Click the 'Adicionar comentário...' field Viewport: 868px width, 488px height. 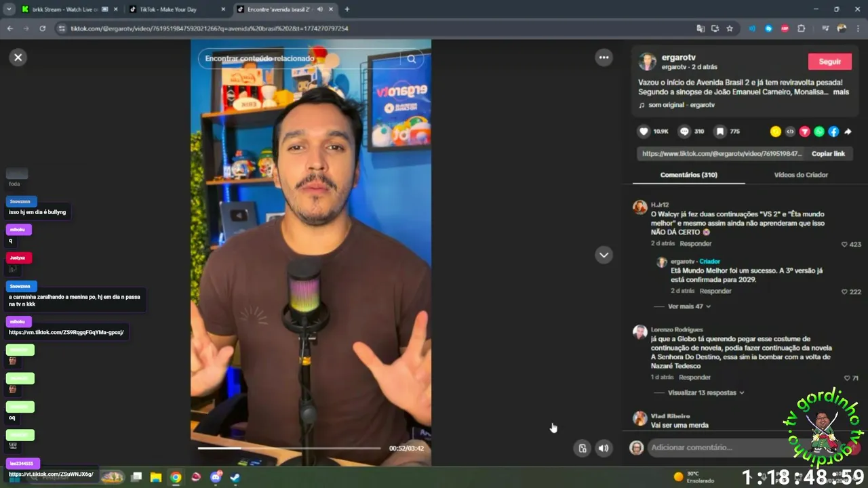(715, 447)
